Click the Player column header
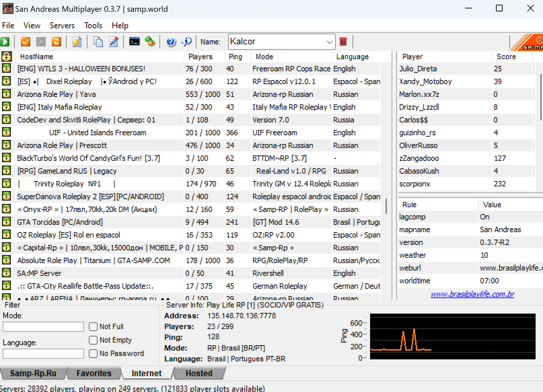The image size is (543, 392). click(445, 57)
